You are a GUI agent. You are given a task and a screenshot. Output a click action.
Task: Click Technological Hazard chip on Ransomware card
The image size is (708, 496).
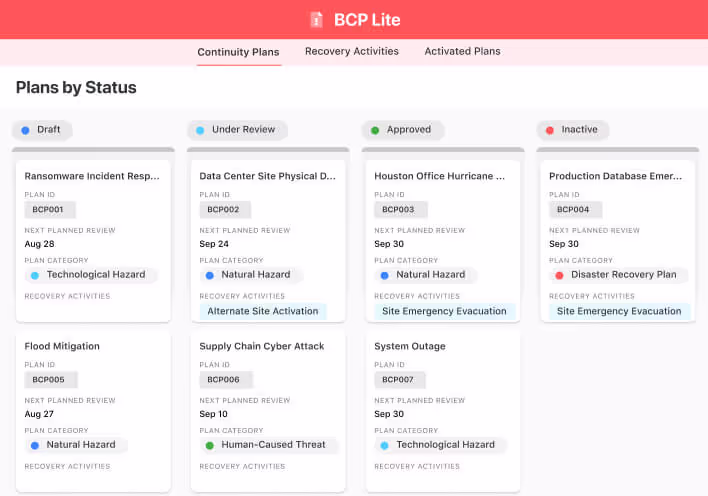(90, 274)
